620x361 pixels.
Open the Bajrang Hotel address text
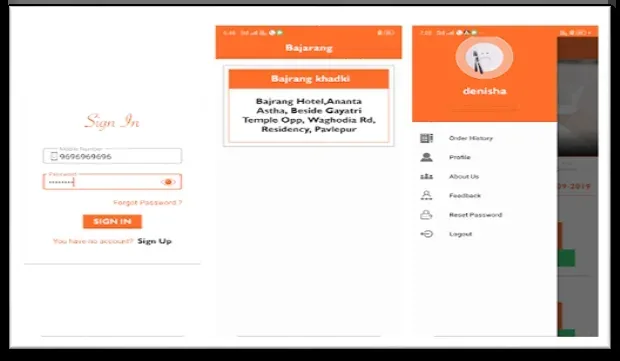point(309,115)
